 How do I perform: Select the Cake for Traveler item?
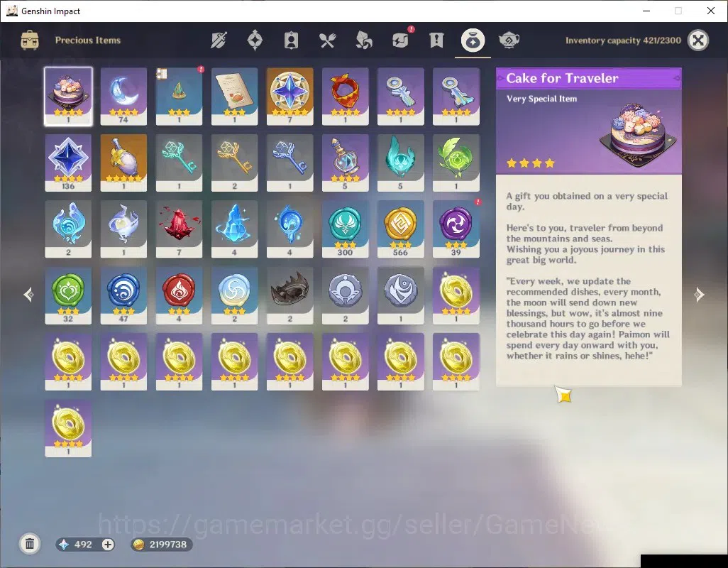coord(68,96)
